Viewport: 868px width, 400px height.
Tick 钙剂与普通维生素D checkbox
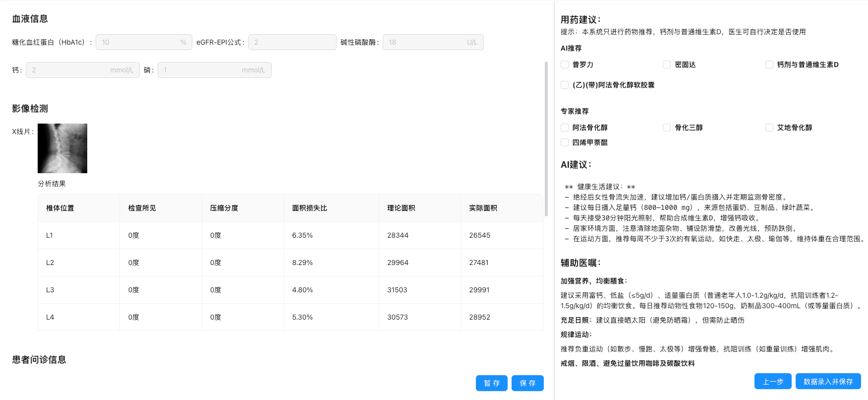(769, 65)
